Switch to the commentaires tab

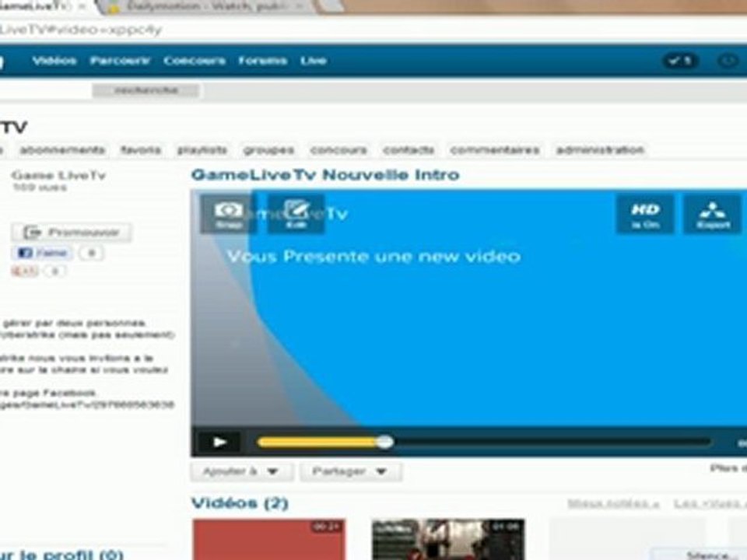495,150
